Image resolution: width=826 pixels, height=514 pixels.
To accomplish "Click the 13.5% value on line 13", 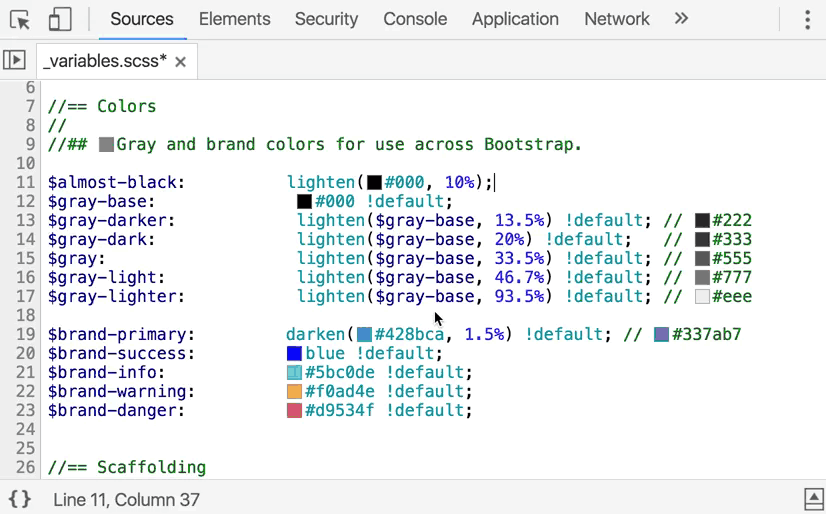I will (x=519, y=220).
